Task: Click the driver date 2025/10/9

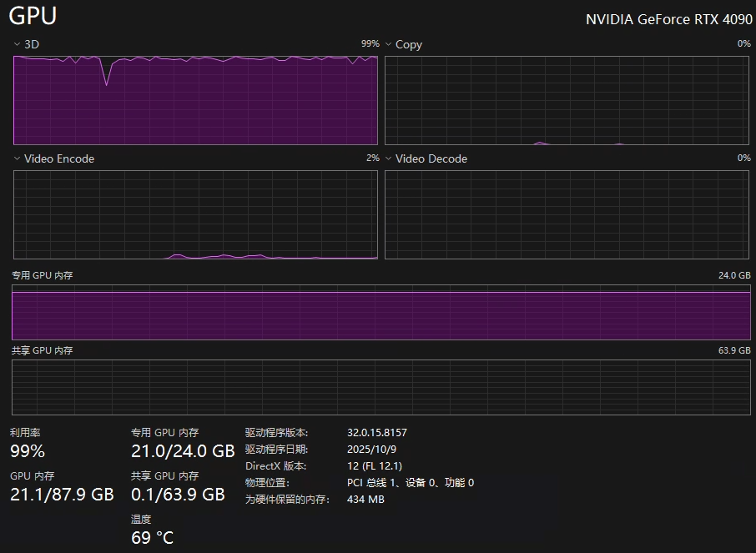Action: pos(370,450)
